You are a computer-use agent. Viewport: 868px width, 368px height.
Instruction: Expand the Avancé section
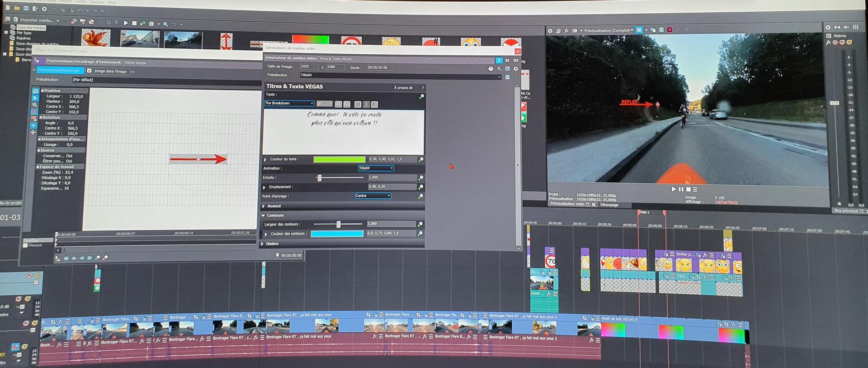coord(264,206)
